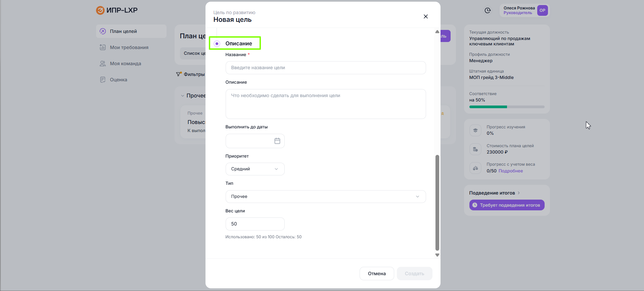This screenshot has height=291, width=644.
Task: Go to Моя команда section
Action: coord(125,64)
